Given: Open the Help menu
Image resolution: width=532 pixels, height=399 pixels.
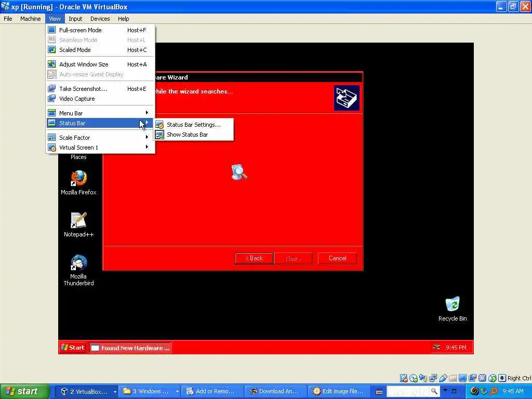Looking at the screenshot, I should 124,19.
